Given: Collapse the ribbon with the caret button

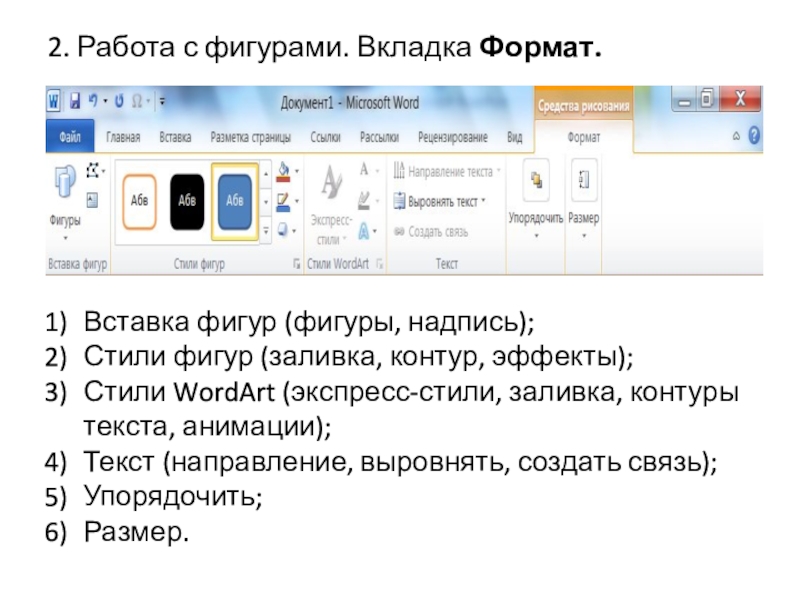Looking at the screenshot, I should pyautogui.click(x=736, y=136).
